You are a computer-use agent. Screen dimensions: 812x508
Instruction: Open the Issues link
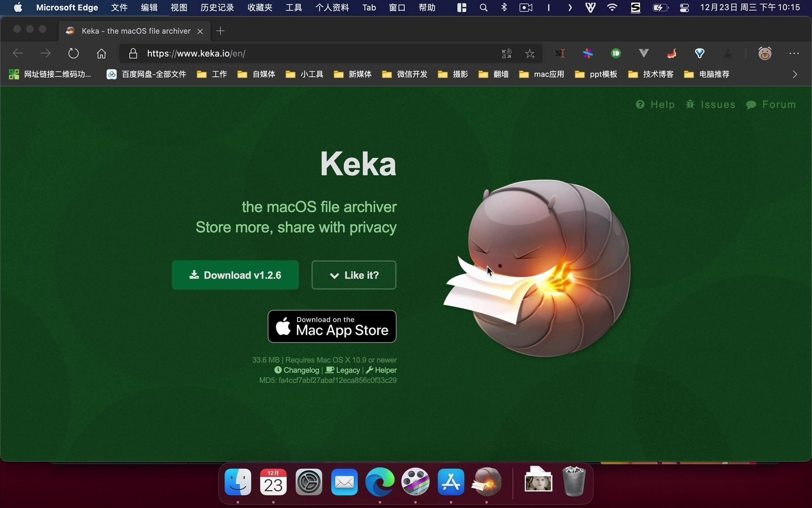point(710,104)
